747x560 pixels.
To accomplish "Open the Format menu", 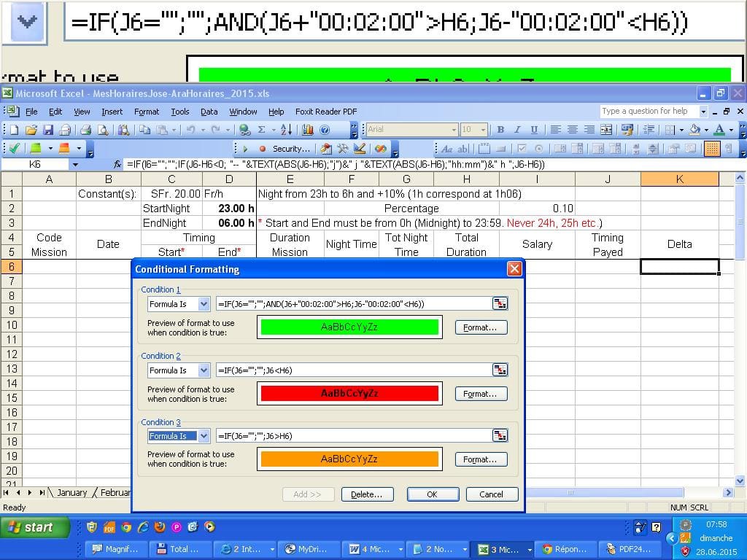I will coord(146,112).
